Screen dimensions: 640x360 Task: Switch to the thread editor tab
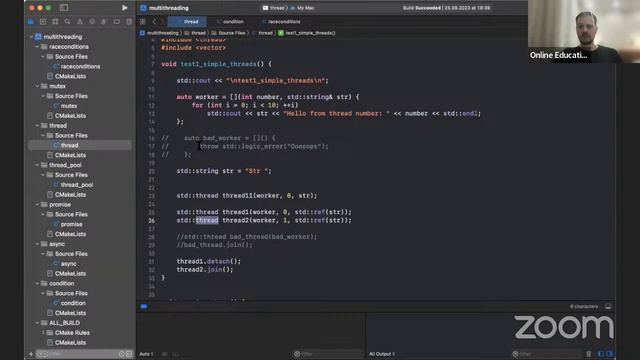coord(187,22)
